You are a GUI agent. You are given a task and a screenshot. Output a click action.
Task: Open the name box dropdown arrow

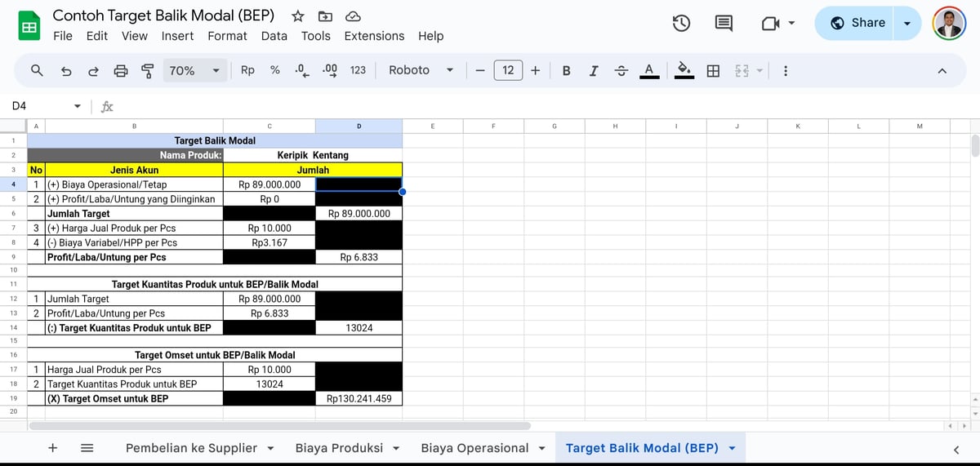pyautogui.click(x=78, y=106)
